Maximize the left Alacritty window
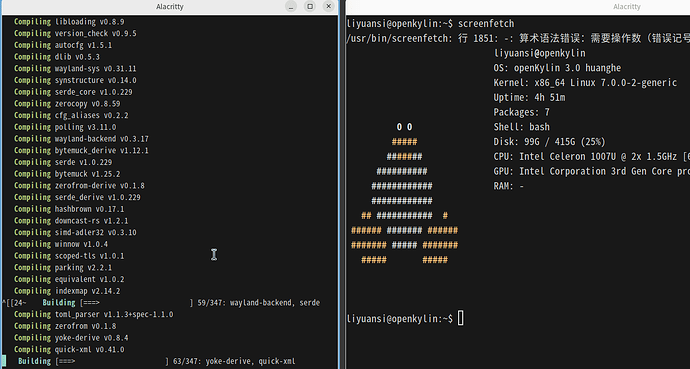 [x=310, y=6]
